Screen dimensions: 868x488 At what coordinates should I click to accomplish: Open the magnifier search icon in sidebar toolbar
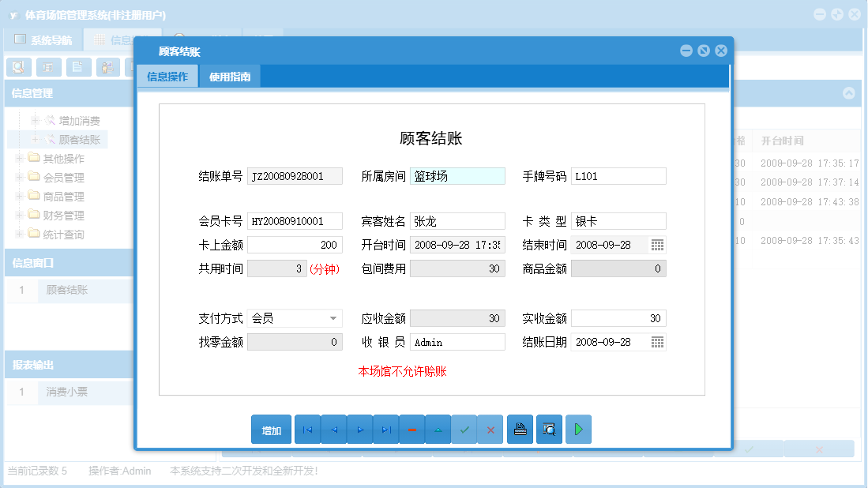click(17, 67)
